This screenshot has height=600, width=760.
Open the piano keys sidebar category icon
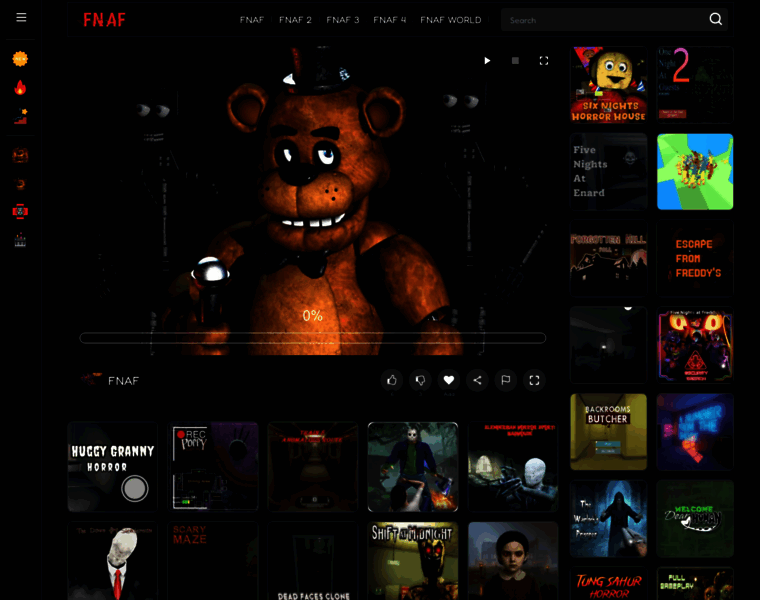pos(20,240)
